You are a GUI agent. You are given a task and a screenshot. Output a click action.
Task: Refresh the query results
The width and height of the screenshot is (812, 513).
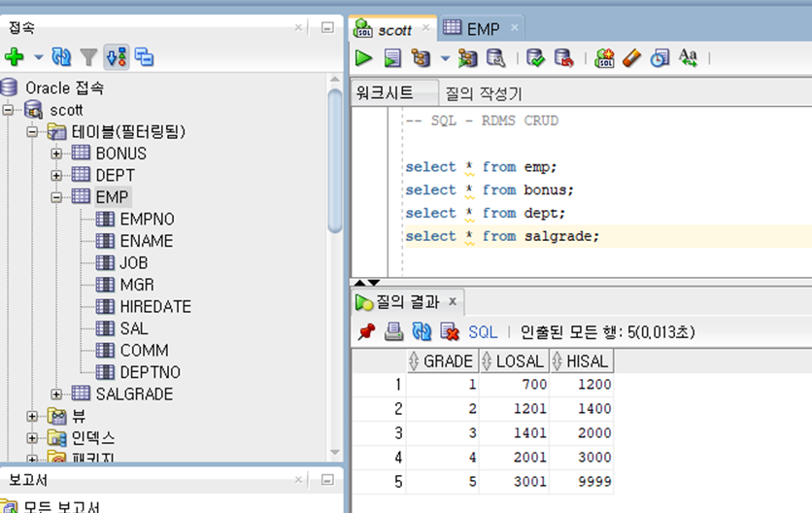tap(422, 331)
